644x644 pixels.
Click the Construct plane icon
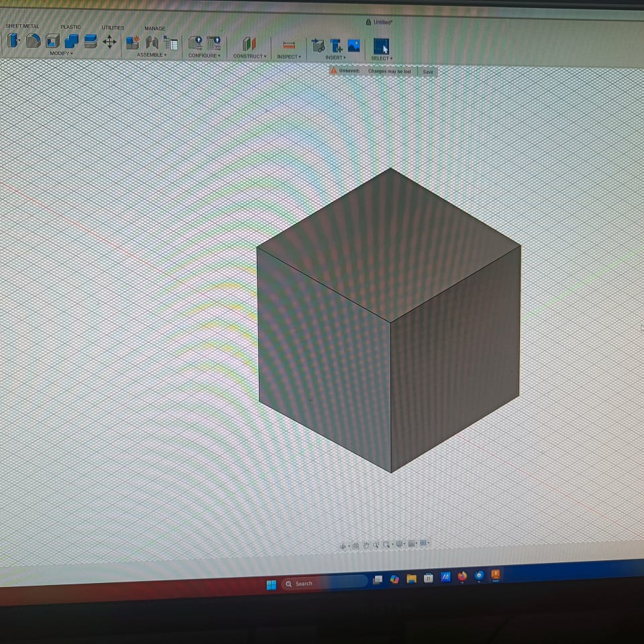[250, 44]
